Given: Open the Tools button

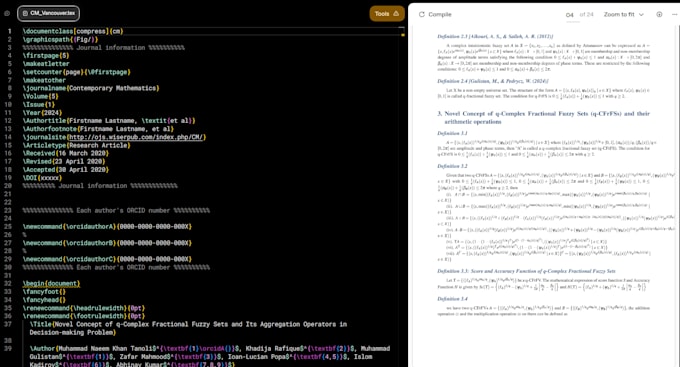Looking at the screenshot, I should click(x=387, y=14).
